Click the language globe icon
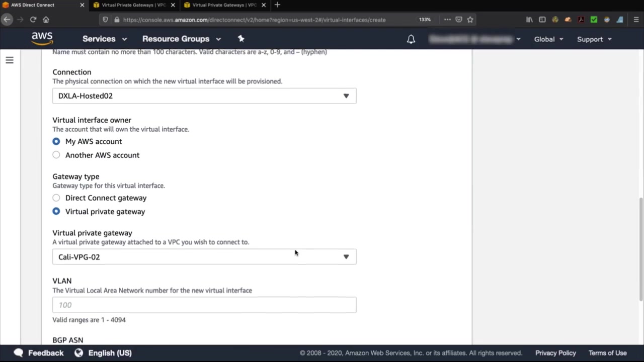The width and height of the screenshot is (644, 362). pos(78,353)
